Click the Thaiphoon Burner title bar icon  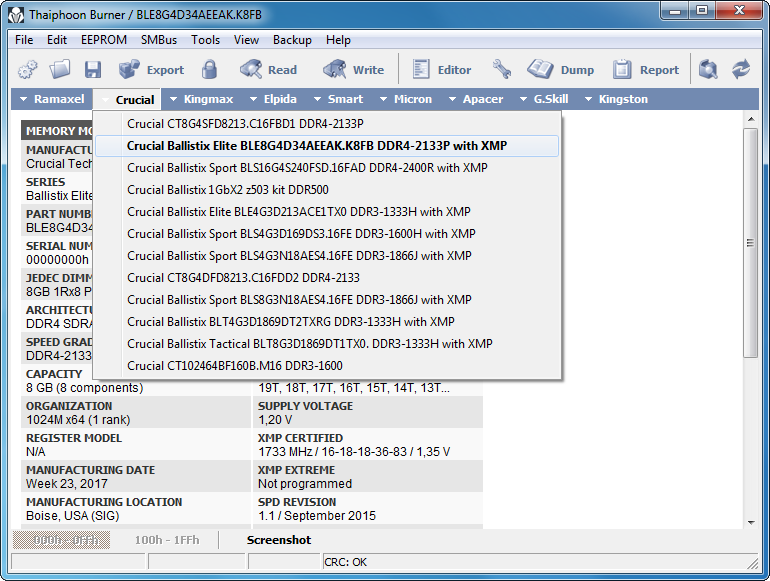pyautogui.click(x=16, y=15)
